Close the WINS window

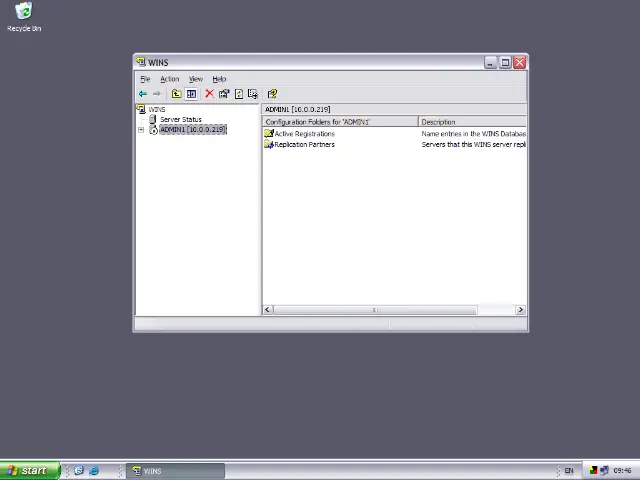520,62
